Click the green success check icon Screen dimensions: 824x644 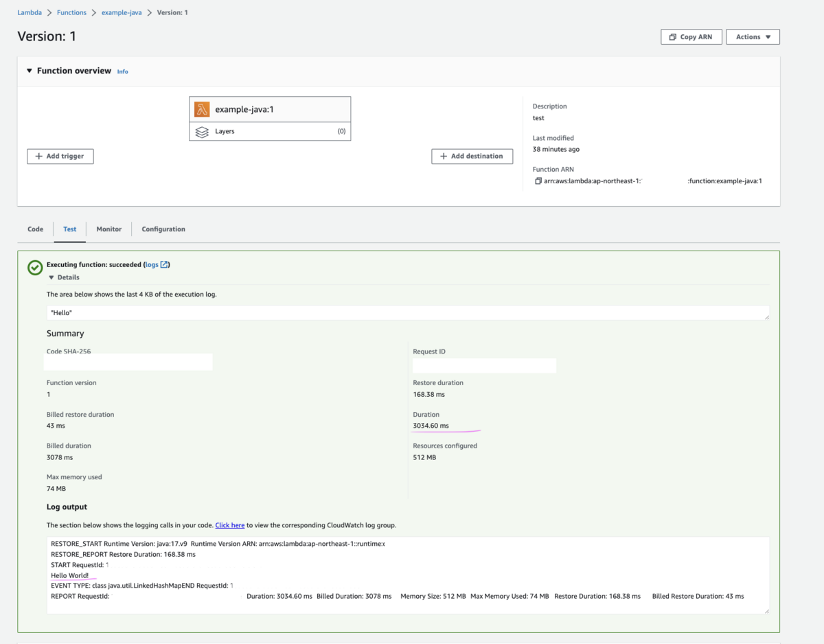point(35,268)
